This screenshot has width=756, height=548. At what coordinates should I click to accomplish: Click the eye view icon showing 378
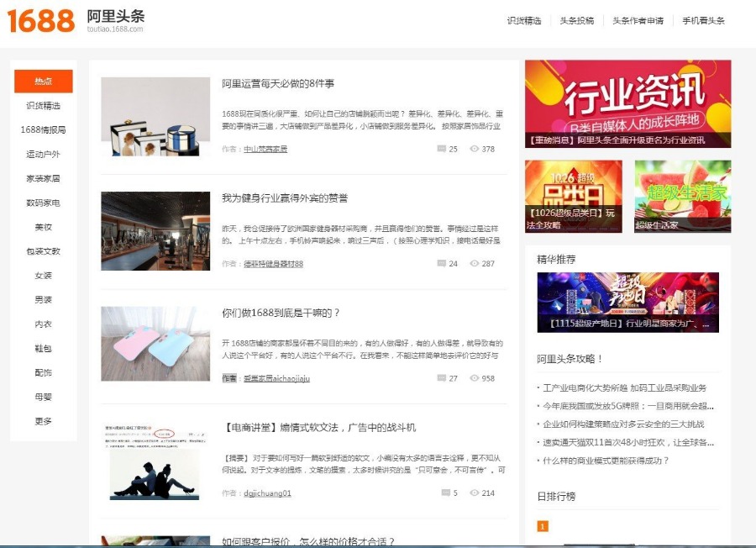pos(475,148)
